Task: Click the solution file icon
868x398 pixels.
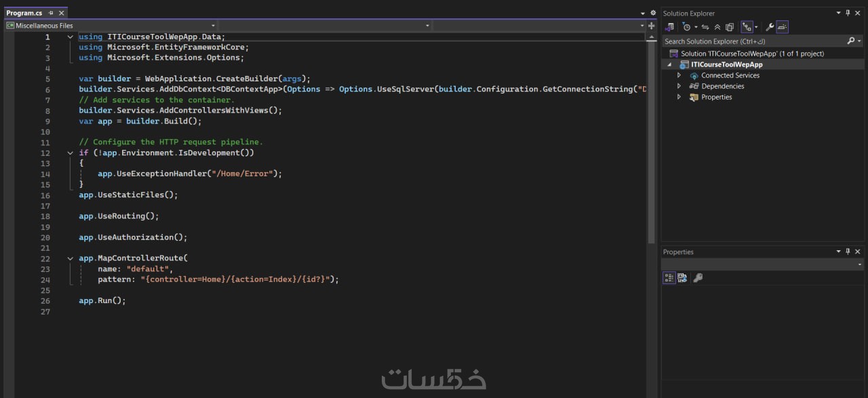Action: click(x=673, y=54)
